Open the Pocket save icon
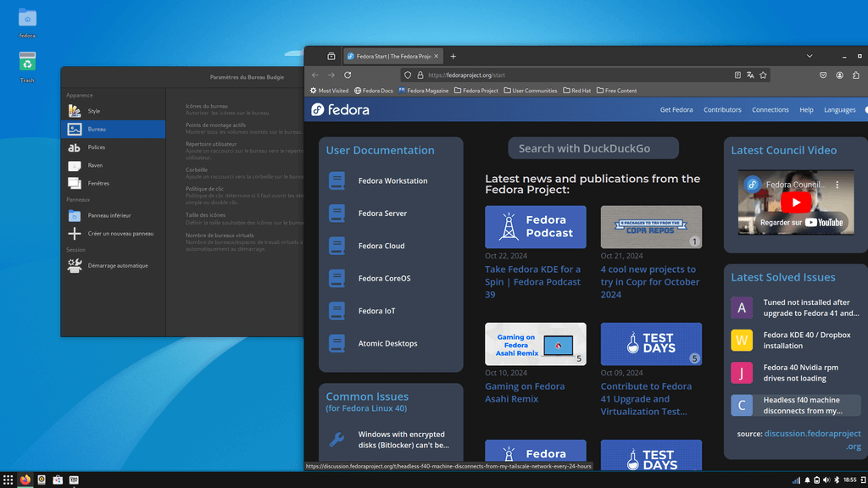The height and width of the screenshot is (488, 868). (x=823, y=75)
